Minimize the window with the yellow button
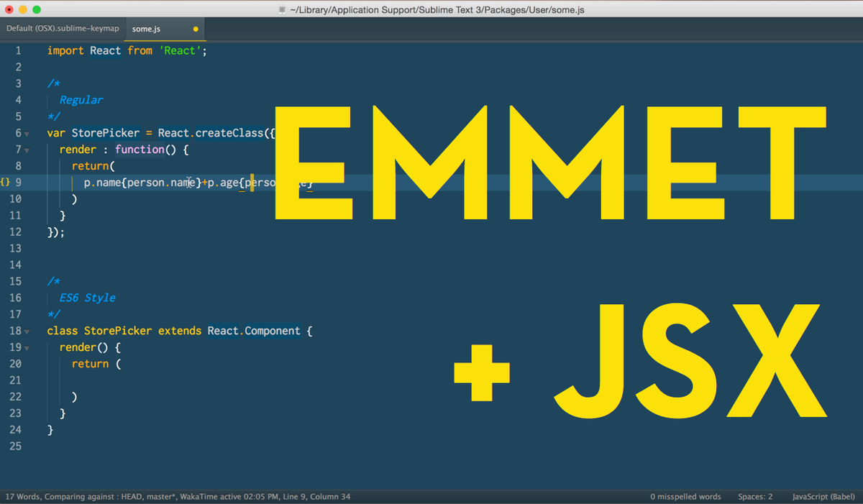Viewport: 863px width, 504px height. coord(23,9)
